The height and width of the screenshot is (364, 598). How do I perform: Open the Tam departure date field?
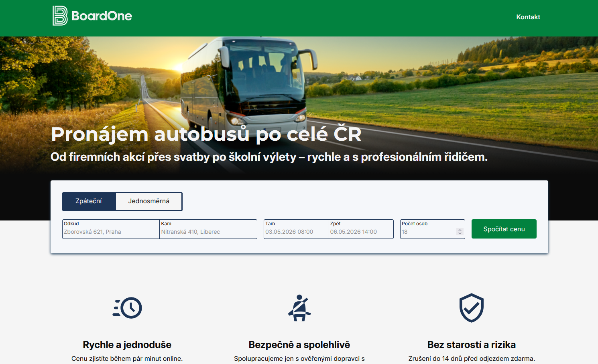[x=296, y=232]
